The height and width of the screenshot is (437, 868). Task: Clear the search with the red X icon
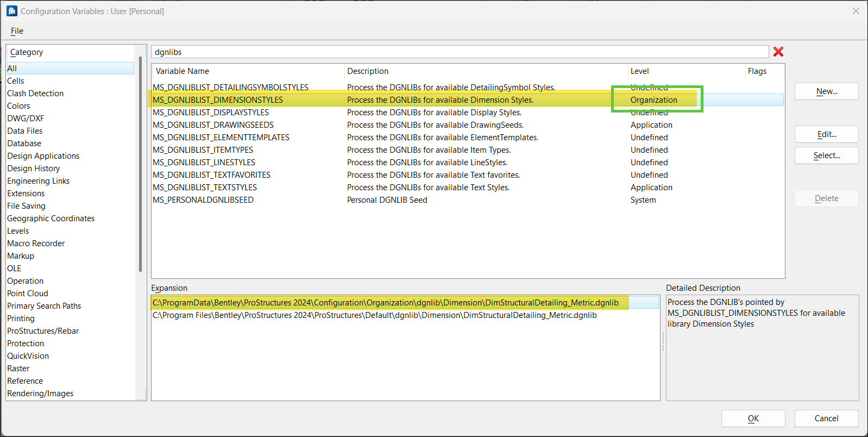(x=778, y=52)
